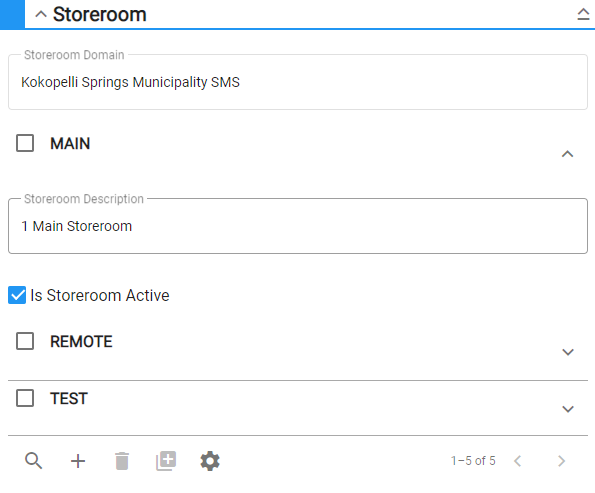595x493 pixels.
Task: Go to the next page arrow
Action: point(561,461)
